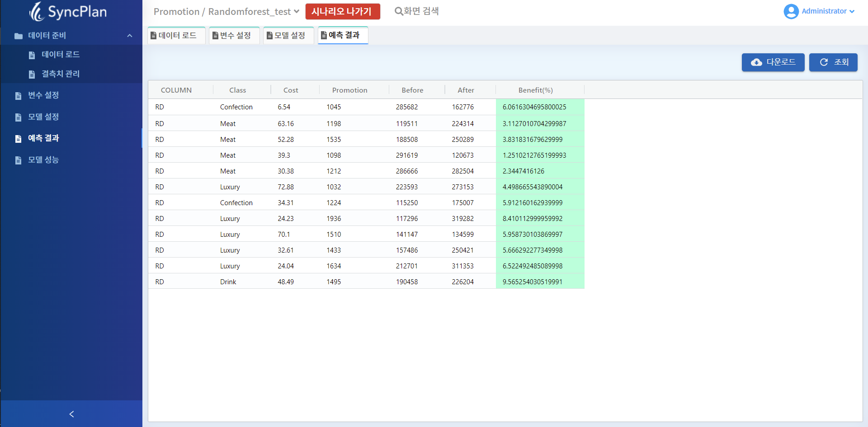Click the Before value 188508
The height and width of the screenshot is (427, 868).
pos(407,140)
